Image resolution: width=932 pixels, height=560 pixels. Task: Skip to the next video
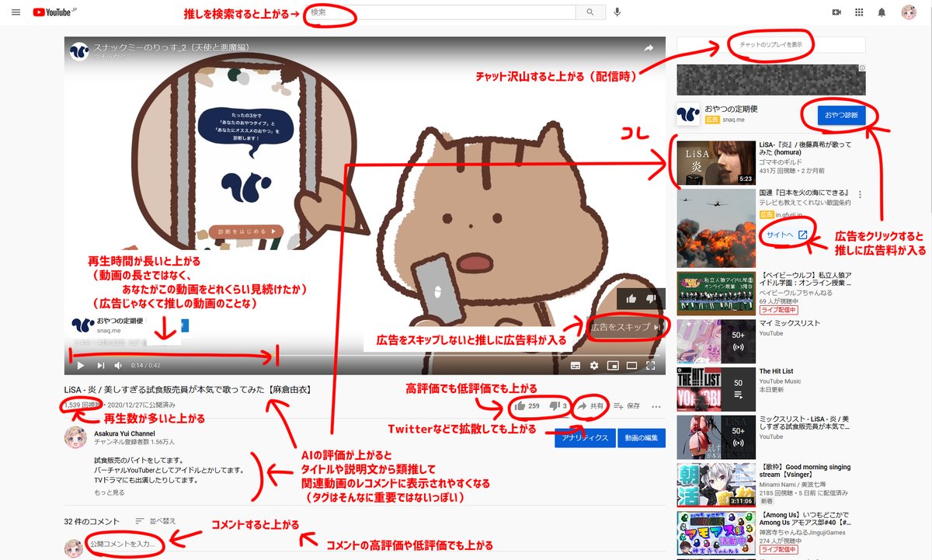coord(100,365)
